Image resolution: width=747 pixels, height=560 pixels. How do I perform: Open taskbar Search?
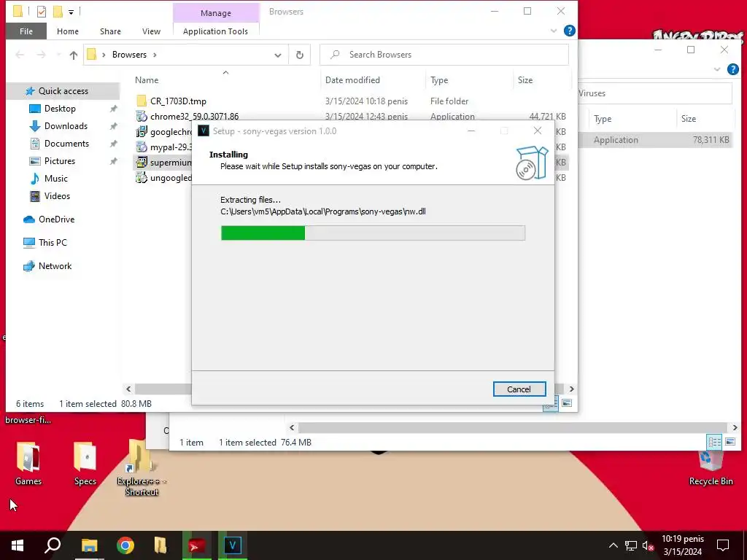point(53,545)
